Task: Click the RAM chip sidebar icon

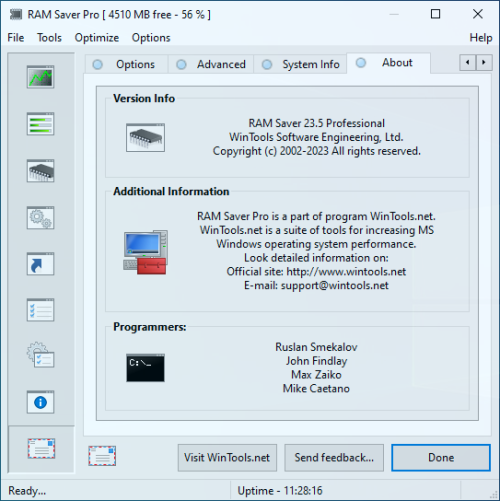Action: [x=40, y=171]
